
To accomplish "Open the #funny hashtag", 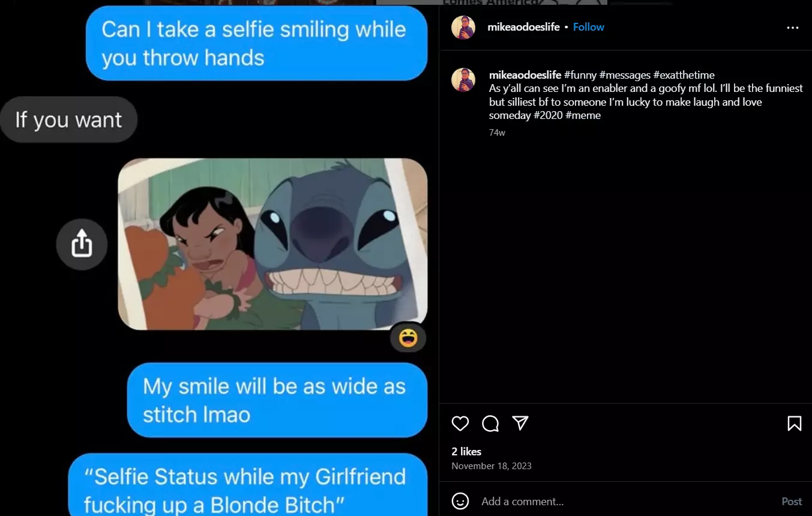I will 580,75.
